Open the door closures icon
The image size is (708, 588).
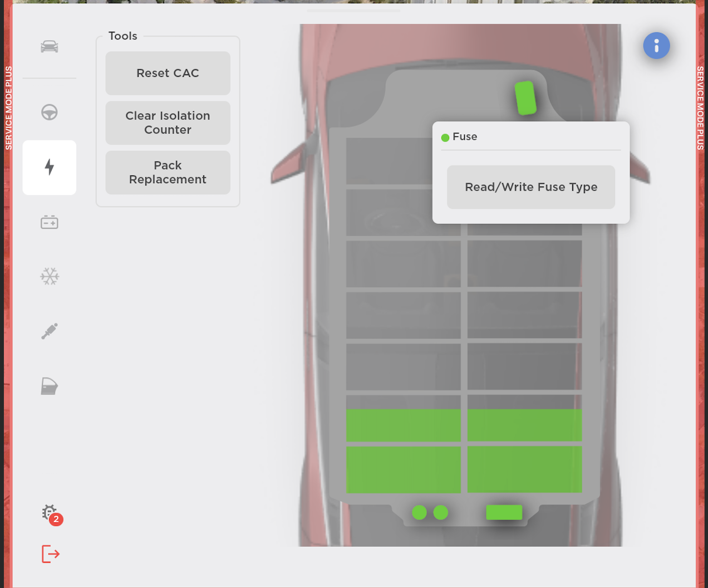coord(50,386)
